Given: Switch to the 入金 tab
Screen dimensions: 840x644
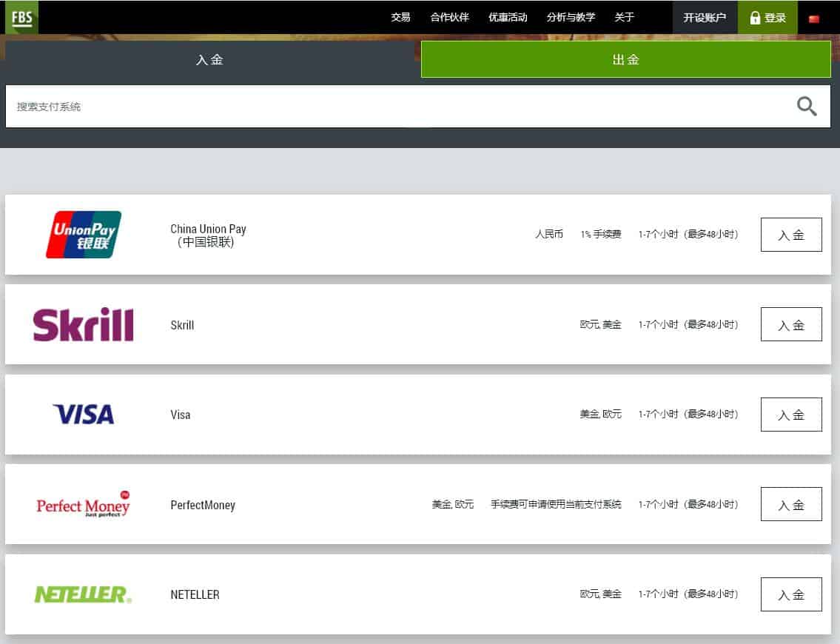Looking at the screenshot, I should coord(209,59).
